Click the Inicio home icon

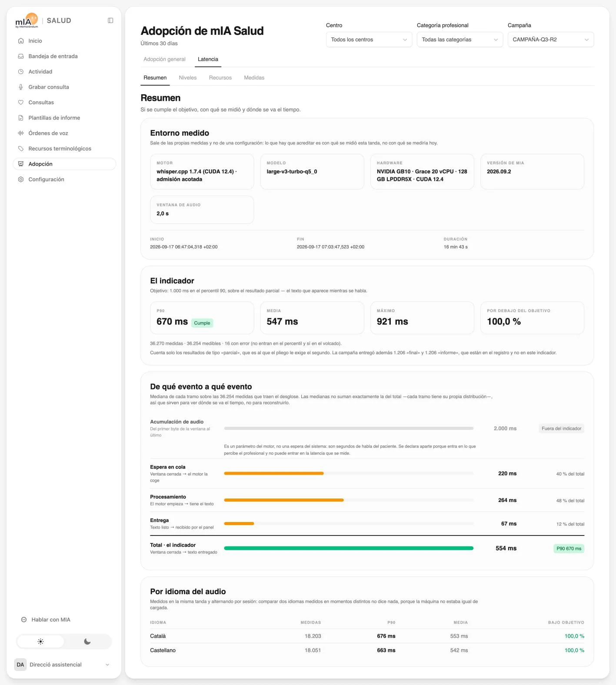pyautogui.click(x=21, y=41)
